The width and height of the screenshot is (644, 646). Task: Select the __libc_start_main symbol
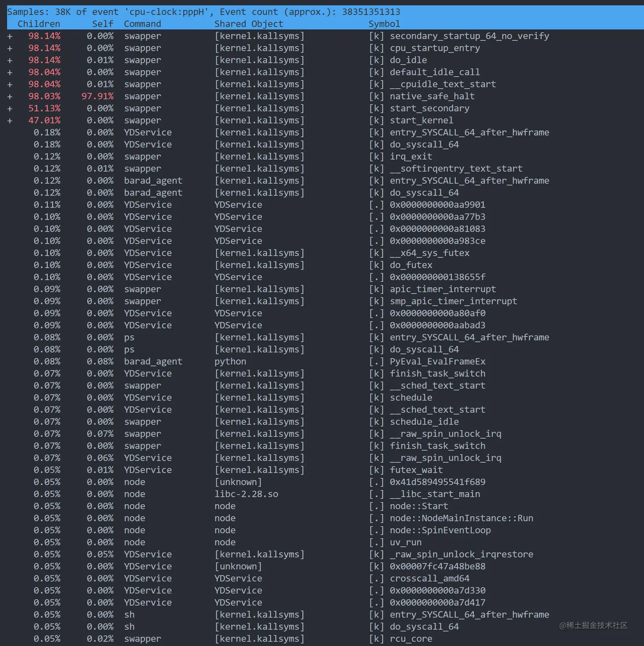435,494
